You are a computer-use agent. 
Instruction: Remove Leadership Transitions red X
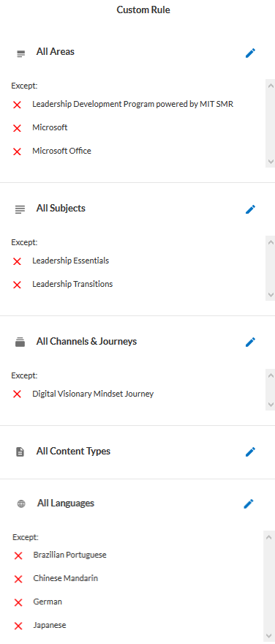point(18,285)
